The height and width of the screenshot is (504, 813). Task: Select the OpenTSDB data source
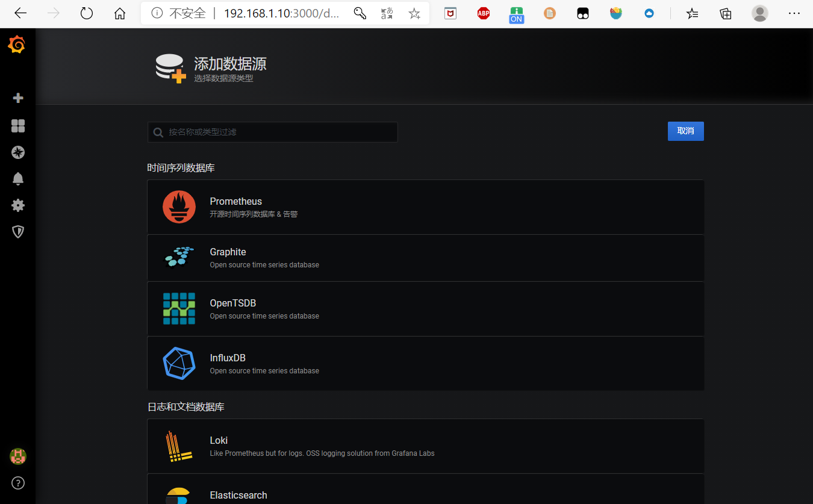tap(425, 309)
